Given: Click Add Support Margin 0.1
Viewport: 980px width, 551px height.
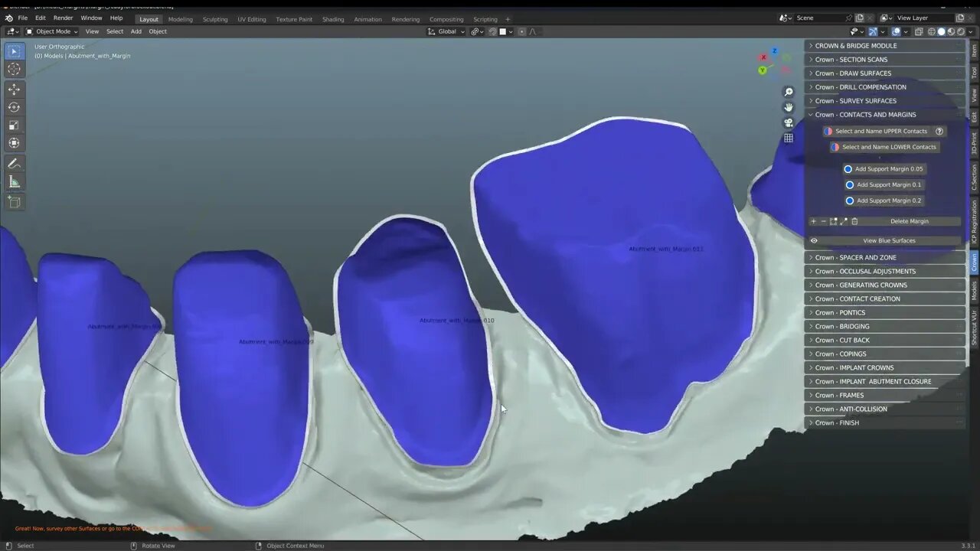Looking at the screenshot, I should click(x=884, y=184).
